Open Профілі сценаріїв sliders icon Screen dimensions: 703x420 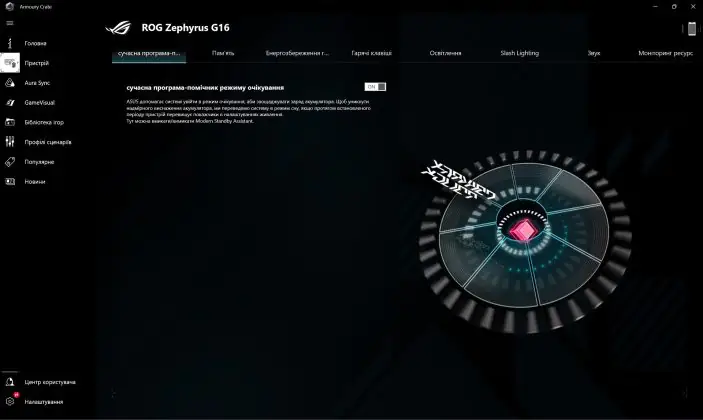[10, 142]
